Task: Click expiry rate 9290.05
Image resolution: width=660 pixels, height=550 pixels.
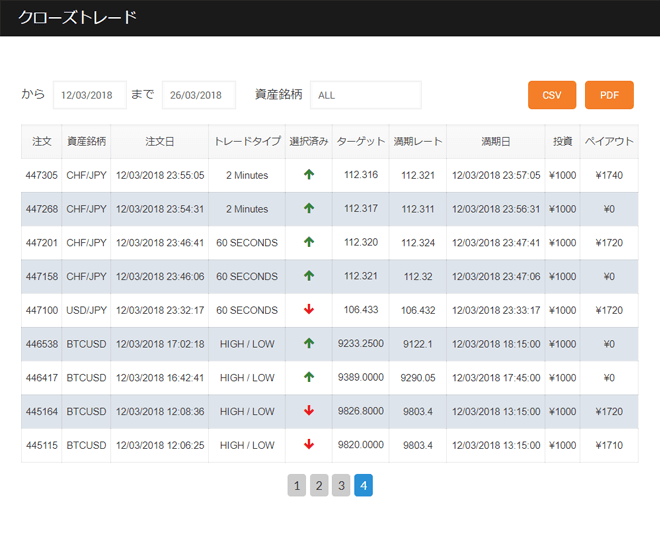Action: 418,377
